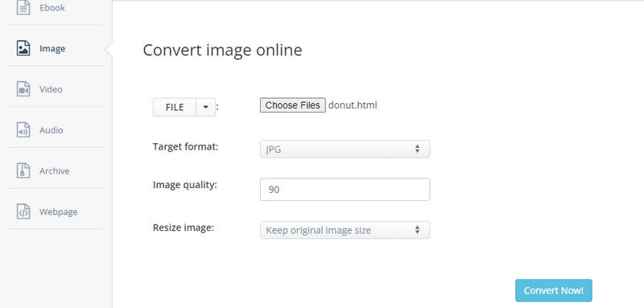644x308 pixels.
Task: Click the Webpage code file icon
Action: pyautogui.click(x=23, y=211)
